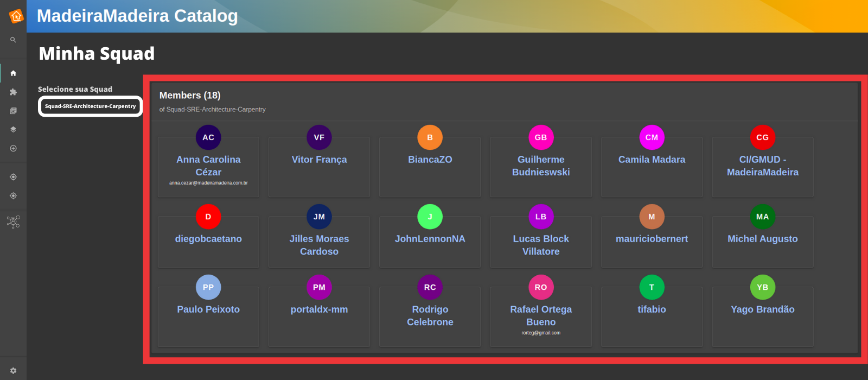This screenshot has height=380, width=868.
Task: Click the rorteg@gmail.com email text
Action: coord(541,333)
